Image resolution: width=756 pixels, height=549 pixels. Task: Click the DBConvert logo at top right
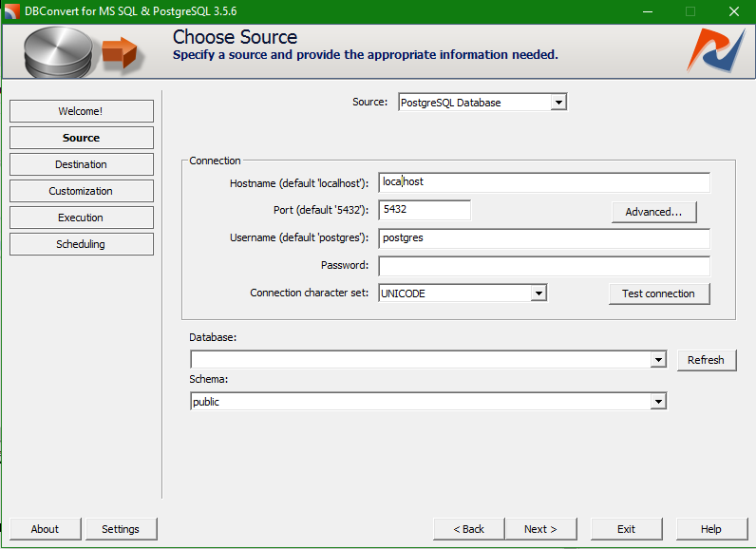[x=717, y=50]
